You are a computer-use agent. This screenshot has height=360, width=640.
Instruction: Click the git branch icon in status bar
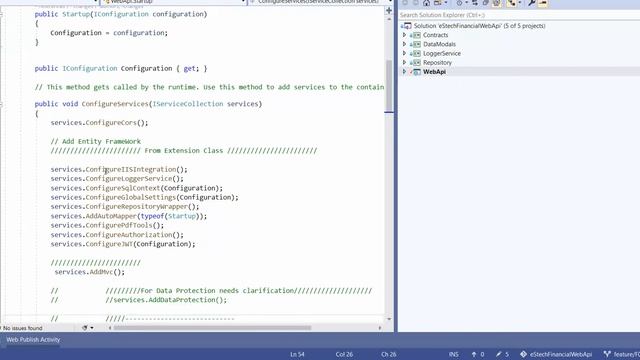(607, 354)
